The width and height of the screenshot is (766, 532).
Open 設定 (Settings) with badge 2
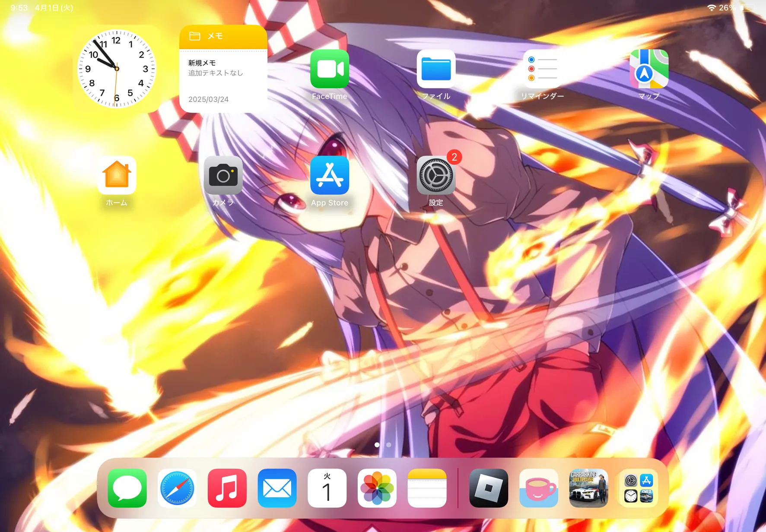pyautogui.click(x=436, y=175)
